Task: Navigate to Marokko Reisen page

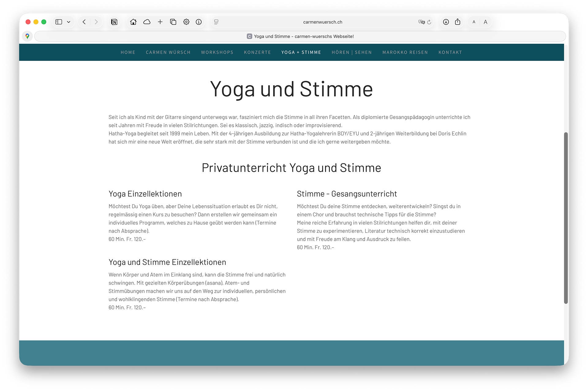Action: click(x=405, y=52)
